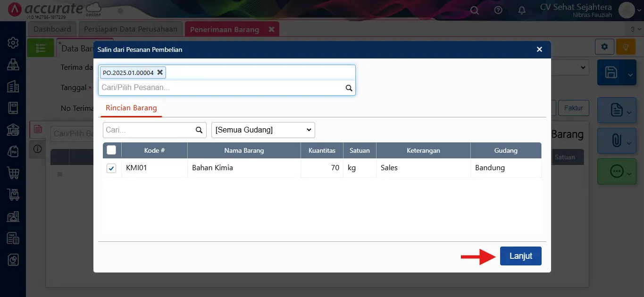
Task: Expand the arrow beside the save button
Action: tap(630, 74)
